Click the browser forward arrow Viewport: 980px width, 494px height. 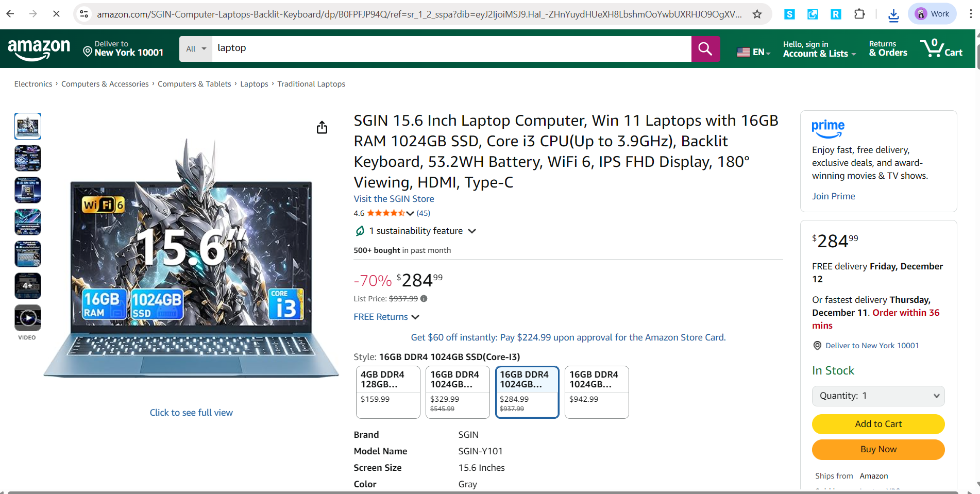33,14
